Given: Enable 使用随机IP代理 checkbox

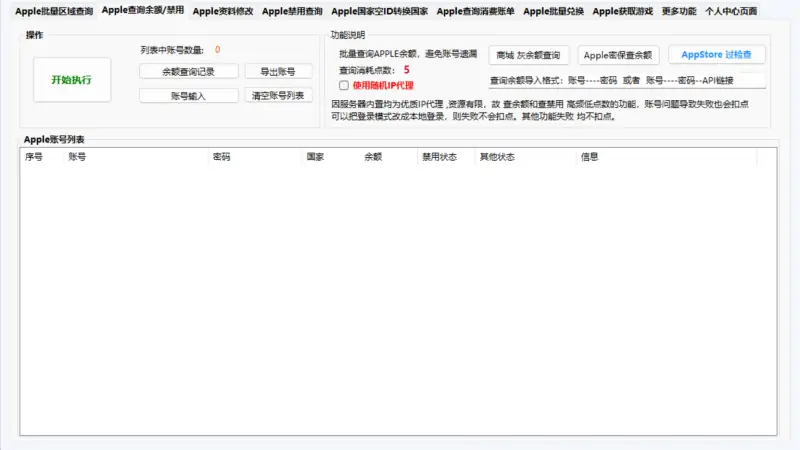Looking at the screenshot, I should tap(344, 85).
